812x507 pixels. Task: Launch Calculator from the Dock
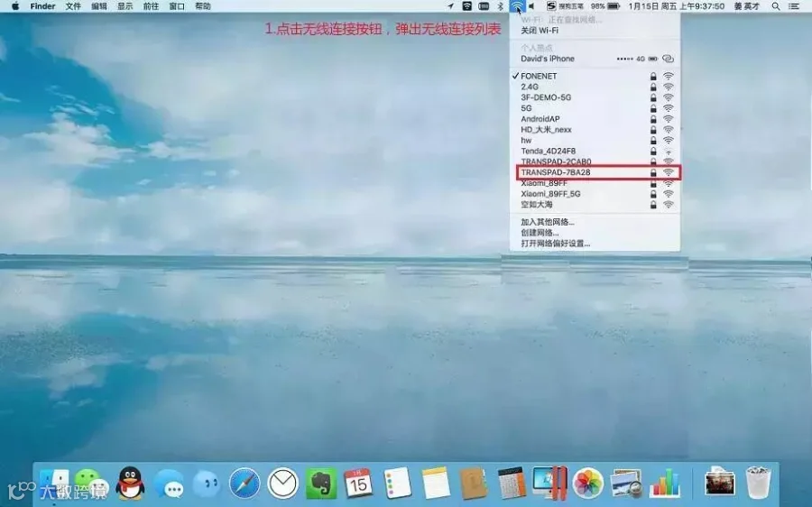pos(512,484)
